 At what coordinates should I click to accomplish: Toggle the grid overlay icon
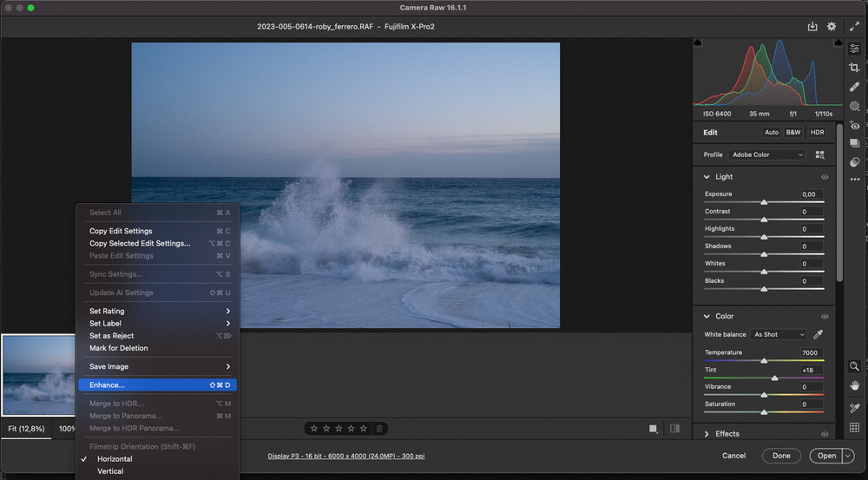tap(855, 427)
